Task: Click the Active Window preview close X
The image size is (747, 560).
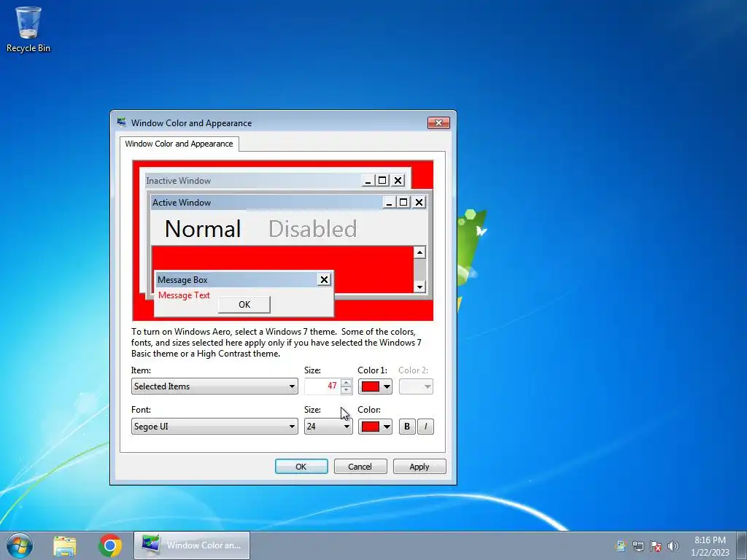Action: click(x=419, y=203)
